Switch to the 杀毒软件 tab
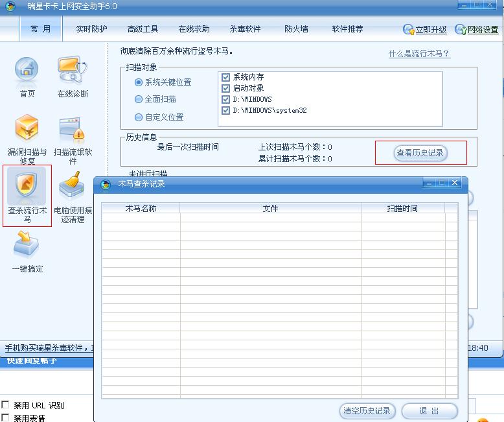This screenshot has height=422, width=504. [x=245, y=29]
